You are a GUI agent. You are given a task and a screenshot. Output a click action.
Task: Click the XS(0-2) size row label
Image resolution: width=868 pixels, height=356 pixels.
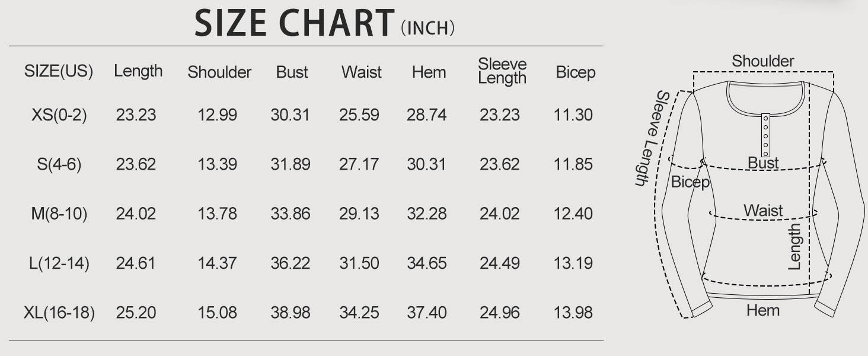(x=59, y=115)
